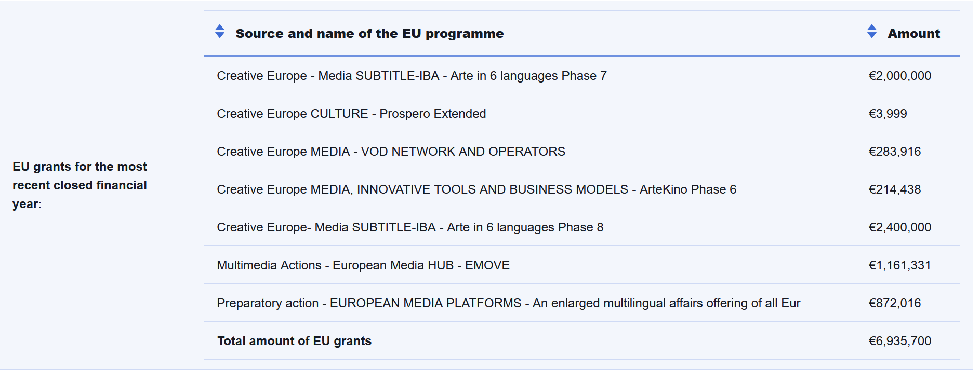Select EUROPEAN MEDIA PLATFORMS preparatory action row
980x382 pixels.
click(508, 303)
